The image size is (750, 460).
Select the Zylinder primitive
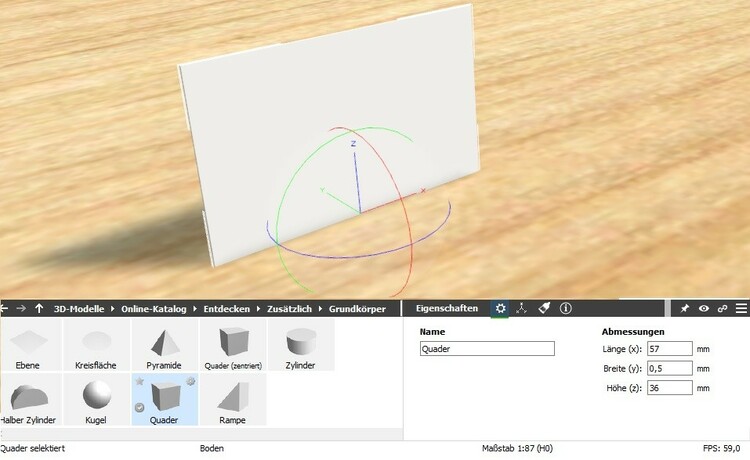tap(301, 345)
